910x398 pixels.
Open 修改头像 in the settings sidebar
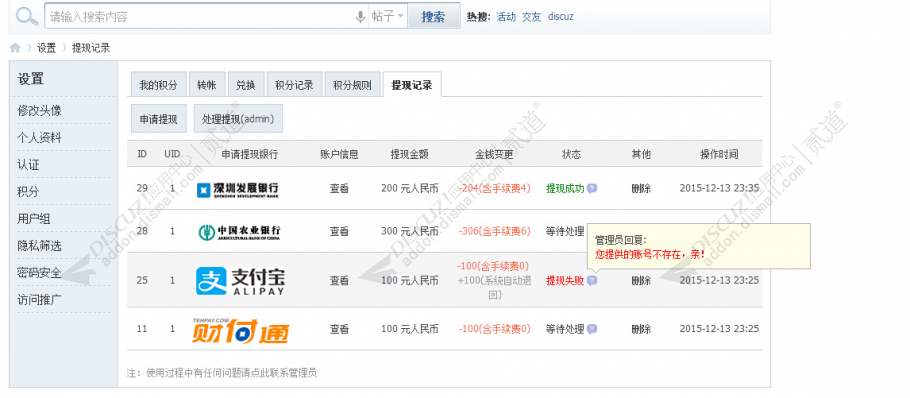click(39, 110)
